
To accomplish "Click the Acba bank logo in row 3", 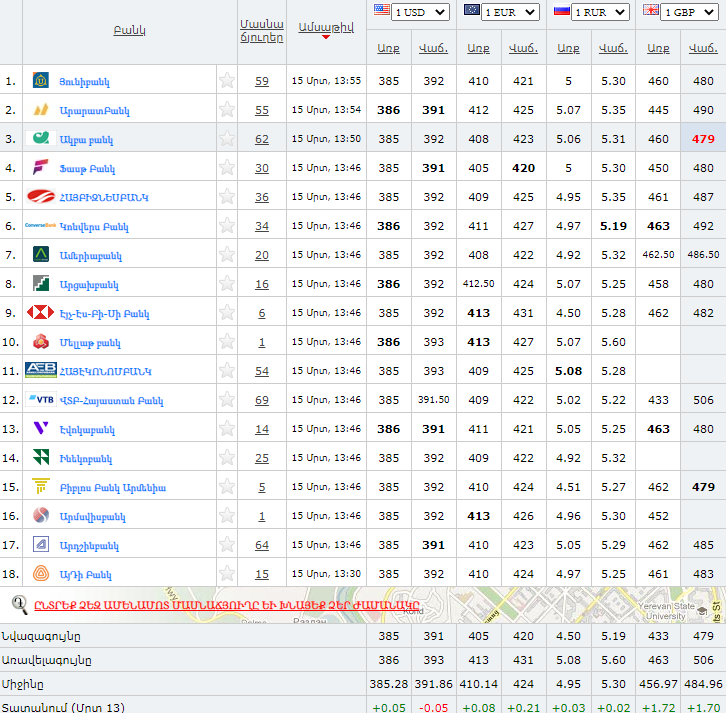I will pyautogui.click(x=41, y=138).
